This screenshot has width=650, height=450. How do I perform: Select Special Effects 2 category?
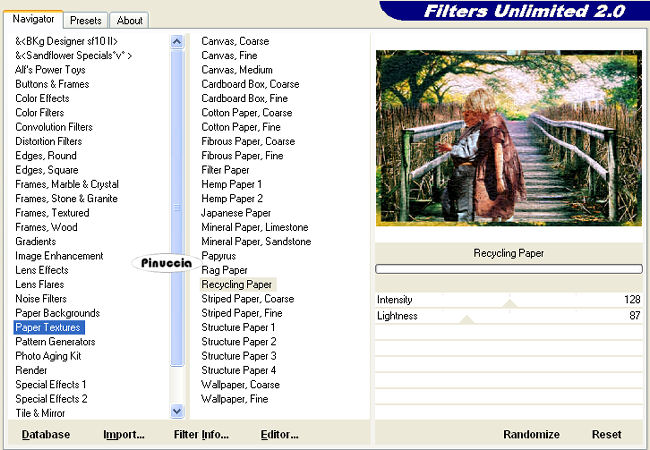tap(51, 399)
